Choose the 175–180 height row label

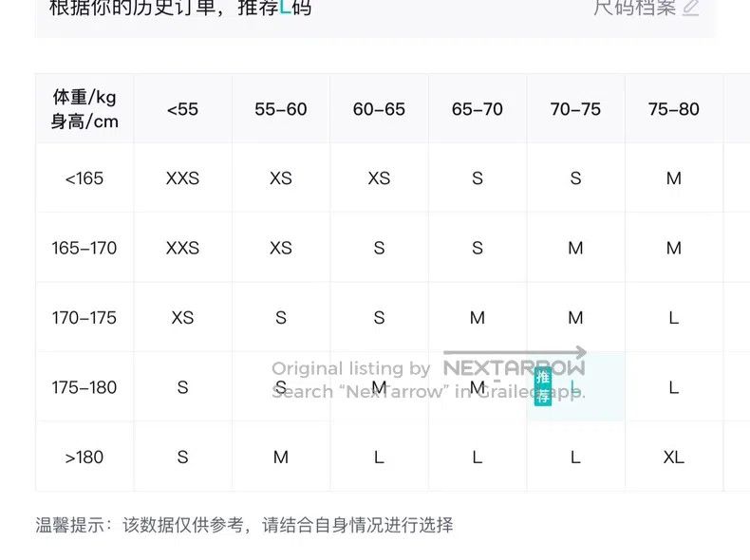point(84,387)
